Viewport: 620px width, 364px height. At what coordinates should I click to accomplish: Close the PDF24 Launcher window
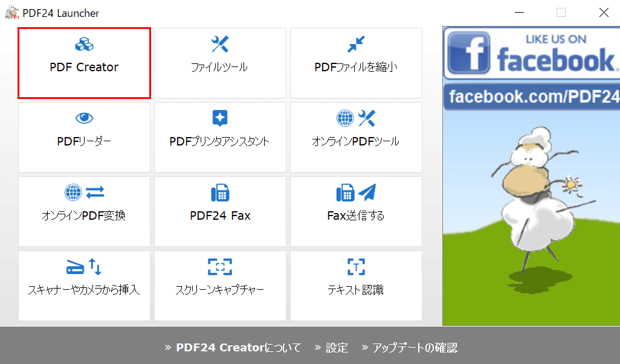[604, 13]
